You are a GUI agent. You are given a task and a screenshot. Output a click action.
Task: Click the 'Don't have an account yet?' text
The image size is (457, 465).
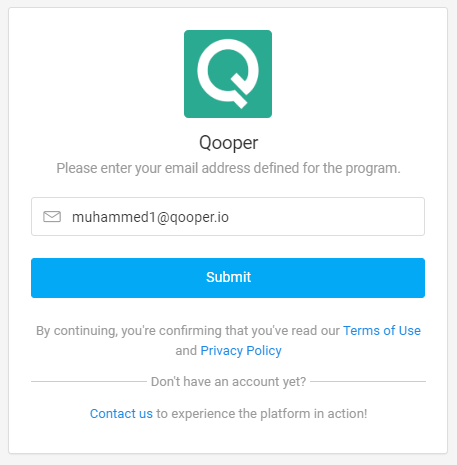[x=228, y=381]
